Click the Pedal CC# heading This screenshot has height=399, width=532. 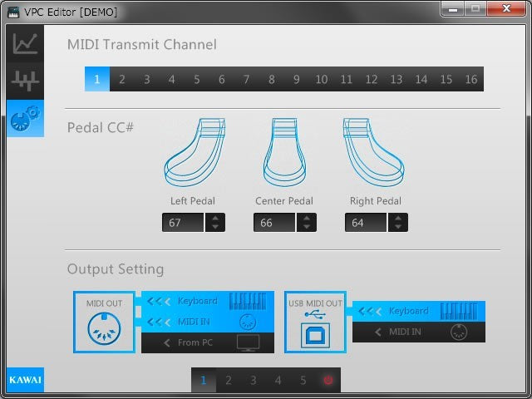(x=101, y=127)
